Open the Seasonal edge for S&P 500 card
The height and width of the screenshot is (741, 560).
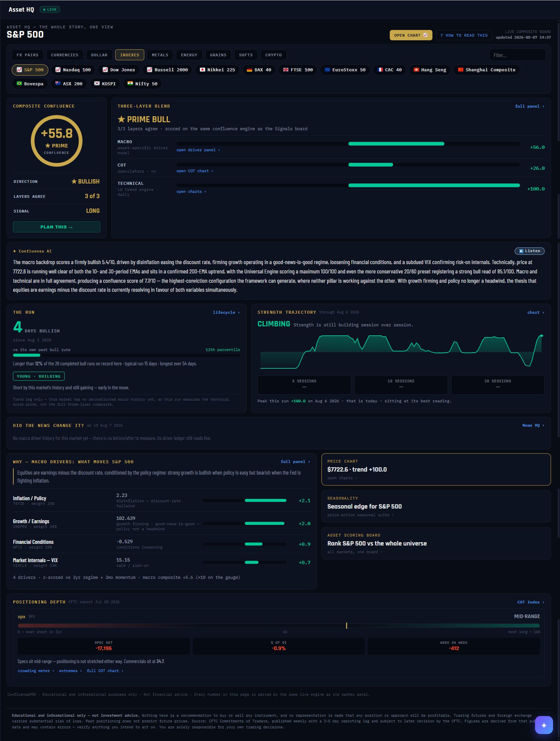coord(436,506)
